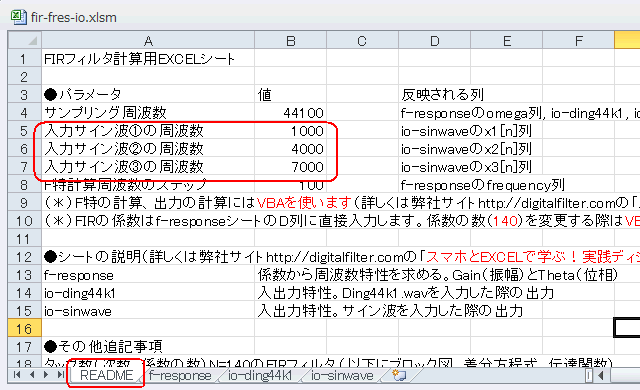Viewport: 640px width, 390px height.
Task: Insert a new worksheet using the tab icon
Action: (x=398, y=375)
